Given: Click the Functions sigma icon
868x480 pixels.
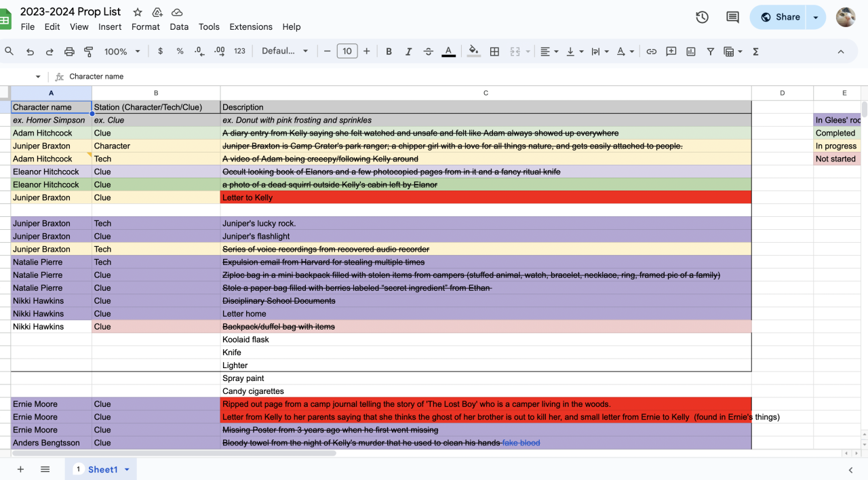Looking at the screenshot, I should [755, 52].
